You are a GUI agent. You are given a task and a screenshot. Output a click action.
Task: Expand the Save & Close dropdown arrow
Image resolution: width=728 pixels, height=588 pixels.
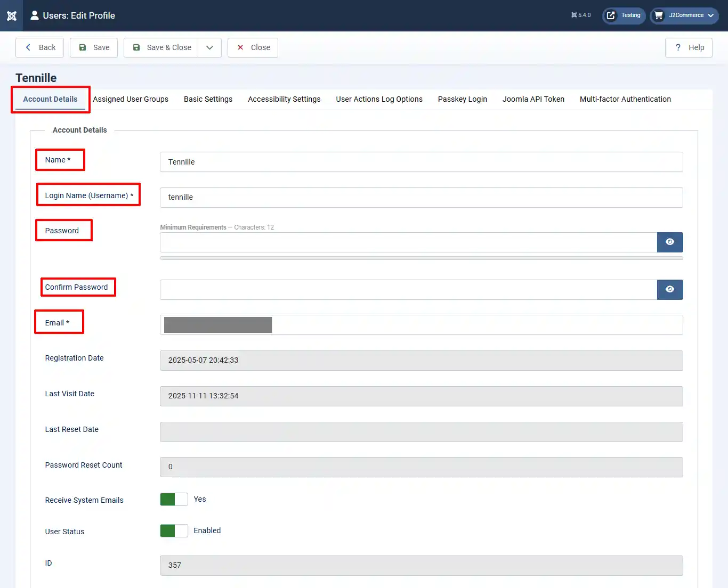point(210,47)
